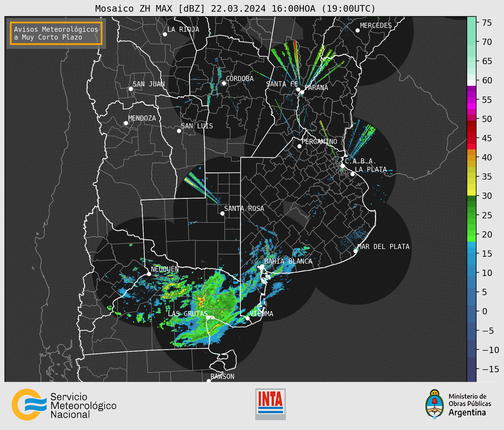Click the Avisos Meteorológicos a Muy Corto Plazo box
Image resolution: width=504 pixels, height=430 pixels.
tap(56, 33)
